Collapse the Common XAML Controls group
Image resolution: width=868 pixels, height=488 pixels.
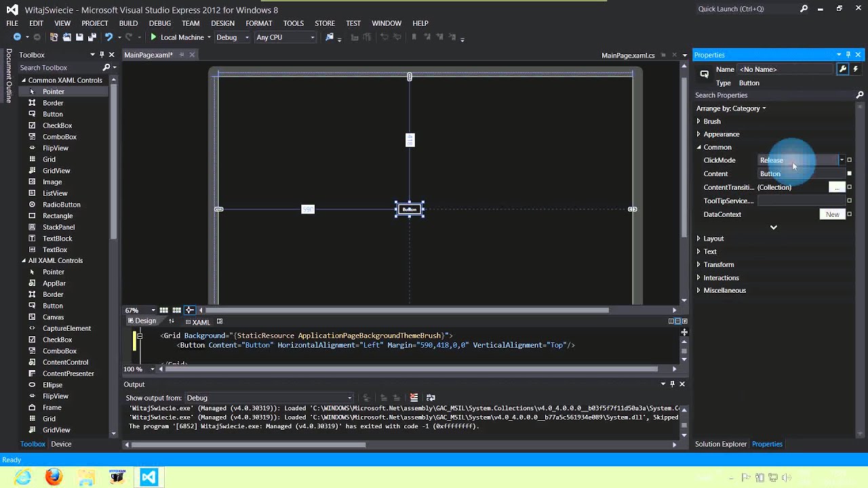[23, 80]
